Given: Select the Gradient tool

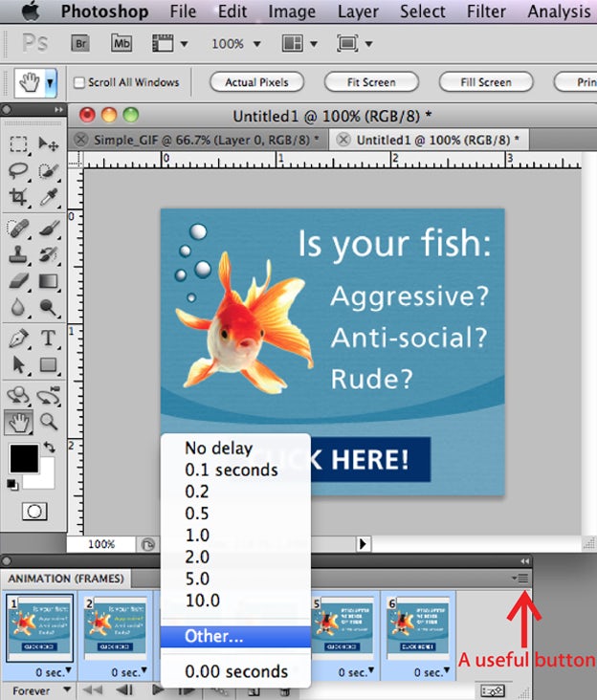Looking at the screenshot, I should coord(48,282).
